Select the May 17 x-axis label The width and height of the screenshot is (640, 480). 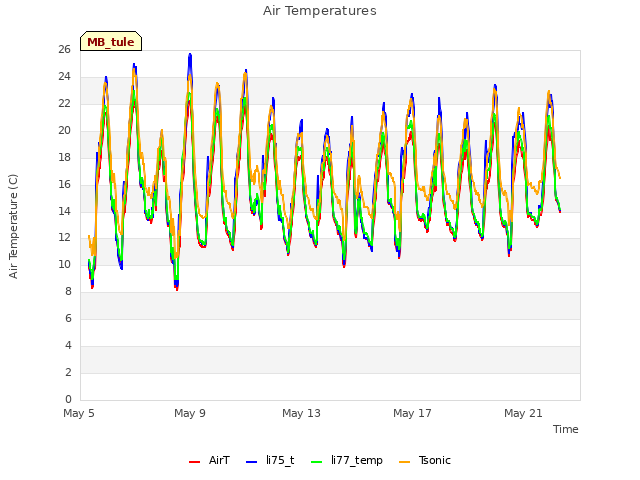412,413
